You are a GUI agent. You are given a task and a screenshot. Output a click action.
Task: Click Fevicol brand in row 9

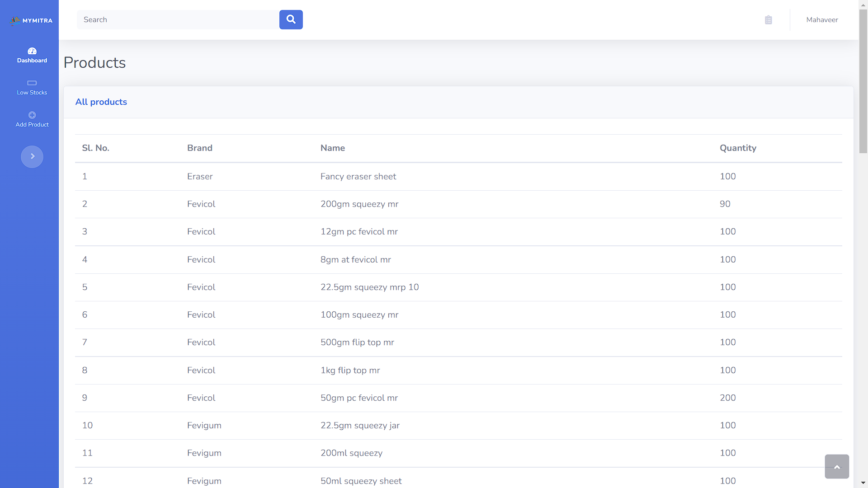[201, 398]
